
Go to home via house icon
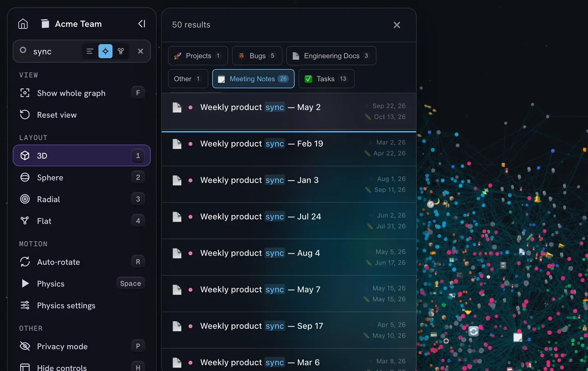23,24
